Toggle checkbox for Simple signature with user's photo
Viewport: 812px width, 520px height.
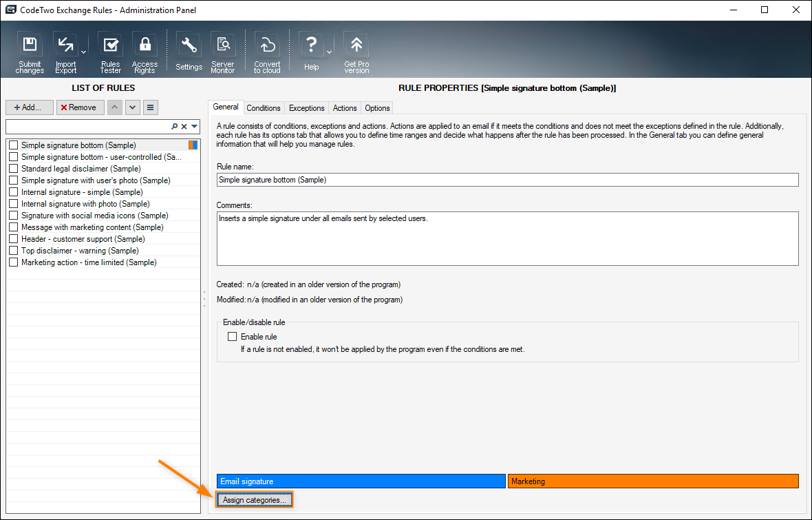point(14,180)
